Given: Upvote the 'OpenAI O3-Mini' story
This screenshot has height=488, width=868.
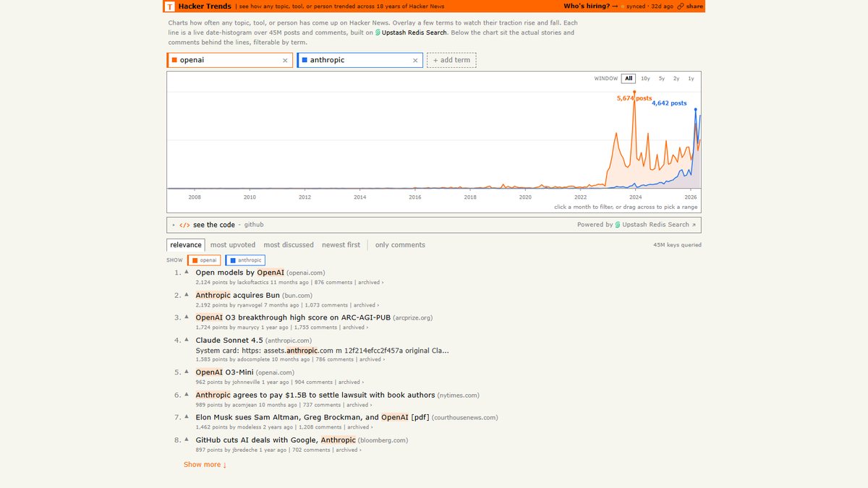Looking at the screenshot, I should [x=187, y=372].
